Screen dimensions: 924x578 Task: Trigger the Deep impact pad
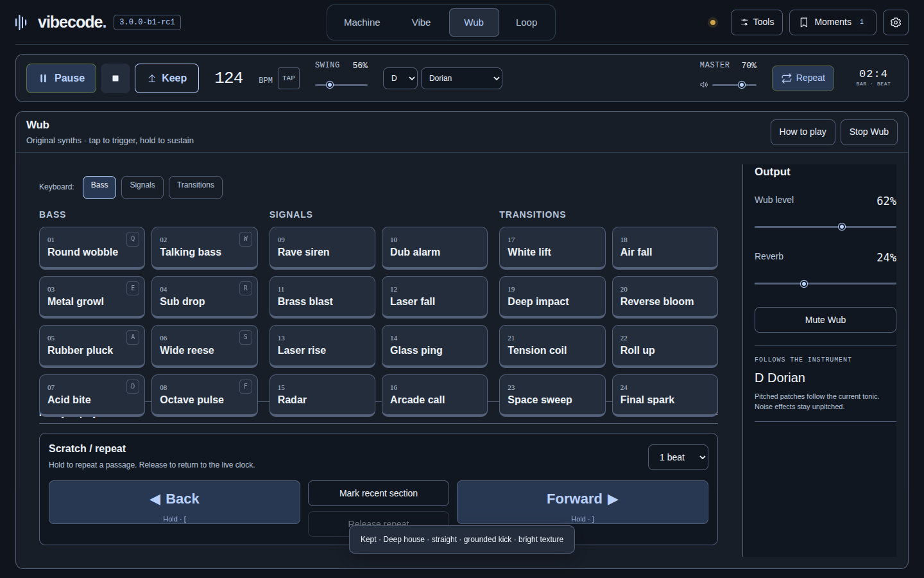pos(552,297)
